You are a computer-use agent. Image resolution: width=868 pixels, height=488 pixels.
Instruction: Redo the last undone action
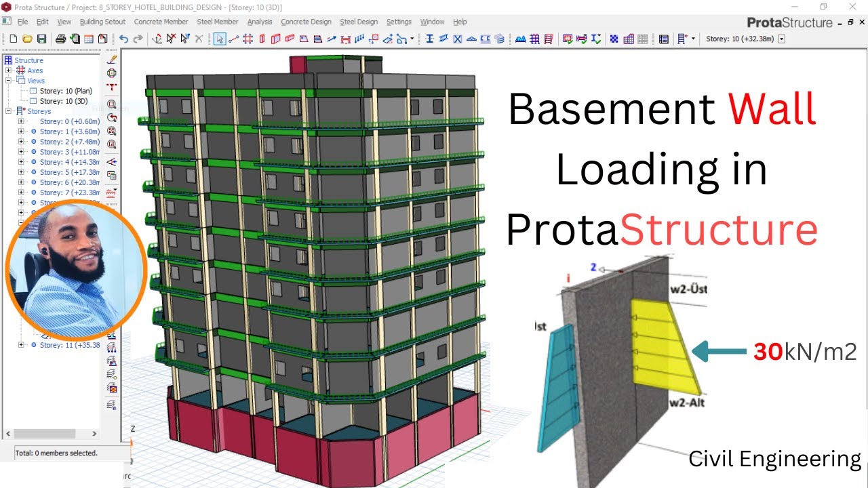pos(138,39)
